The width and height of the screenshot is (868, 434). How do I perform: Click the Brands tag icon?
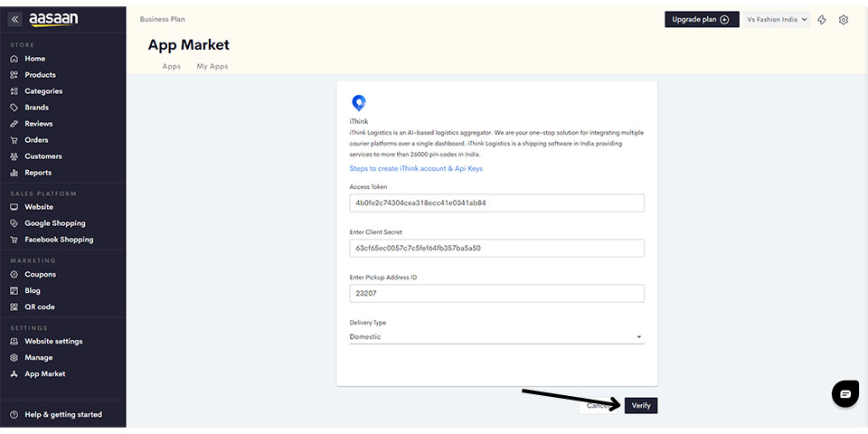(x=14, y=108)
